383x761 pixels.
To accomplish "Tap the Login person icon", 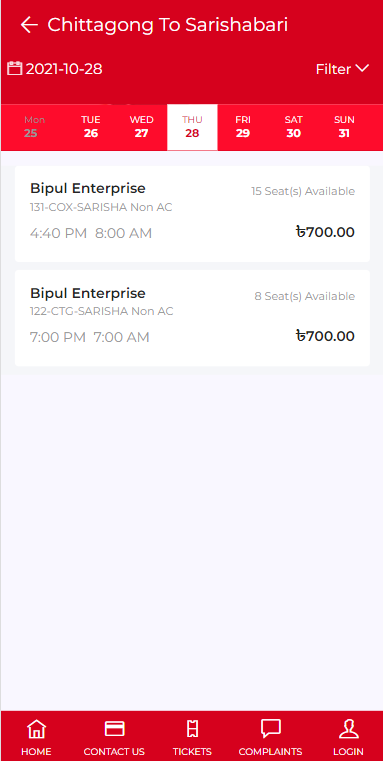I will [x=349, y=729].
